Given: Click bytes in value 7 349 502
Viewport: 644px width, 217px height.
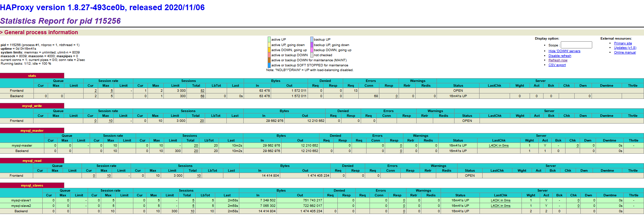Looking at the screenshot, I should pyautogui.click(x=268, y=200).
